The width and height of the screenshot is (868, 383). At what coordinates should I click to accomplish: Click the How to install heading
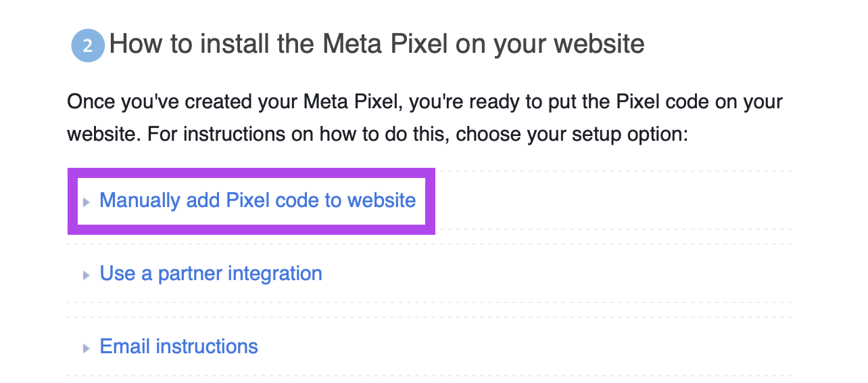[x=376, y=45]
